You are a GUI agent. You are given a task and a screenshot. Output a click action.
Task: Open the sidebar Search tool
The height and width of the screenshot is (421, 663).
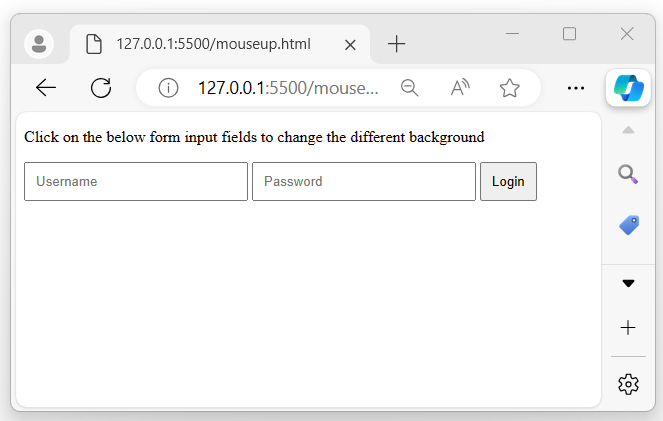click(x=628, y=174)
